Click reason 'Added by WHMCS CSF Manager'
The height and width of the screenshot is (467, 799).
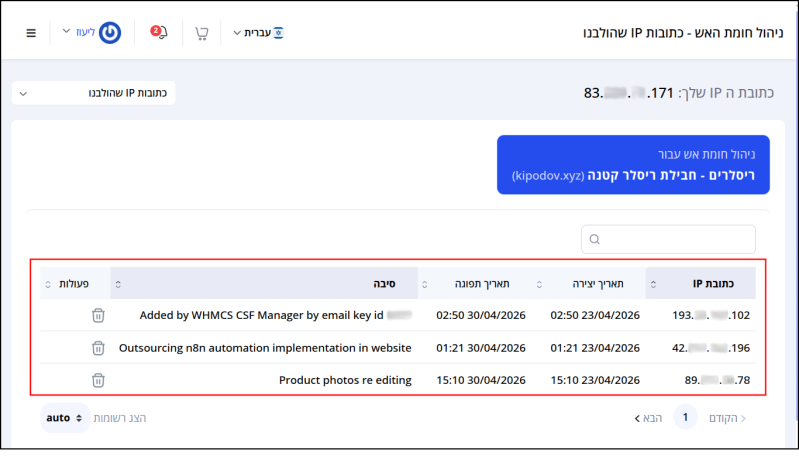point(276,315)
